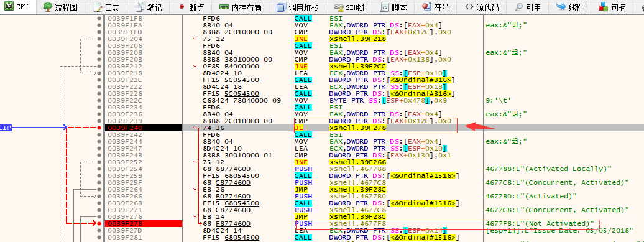Image resolution: width=644 pixels, height=242 pixels.
Task: Click the 日志 log pencil icon
Action: click(x=98, y=7)
